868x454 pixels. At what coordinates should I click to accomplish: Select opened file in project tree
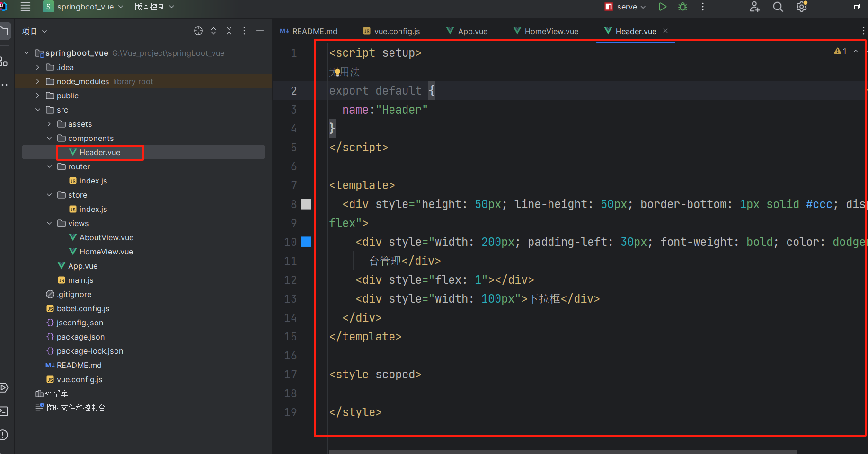tap(198, 31)
